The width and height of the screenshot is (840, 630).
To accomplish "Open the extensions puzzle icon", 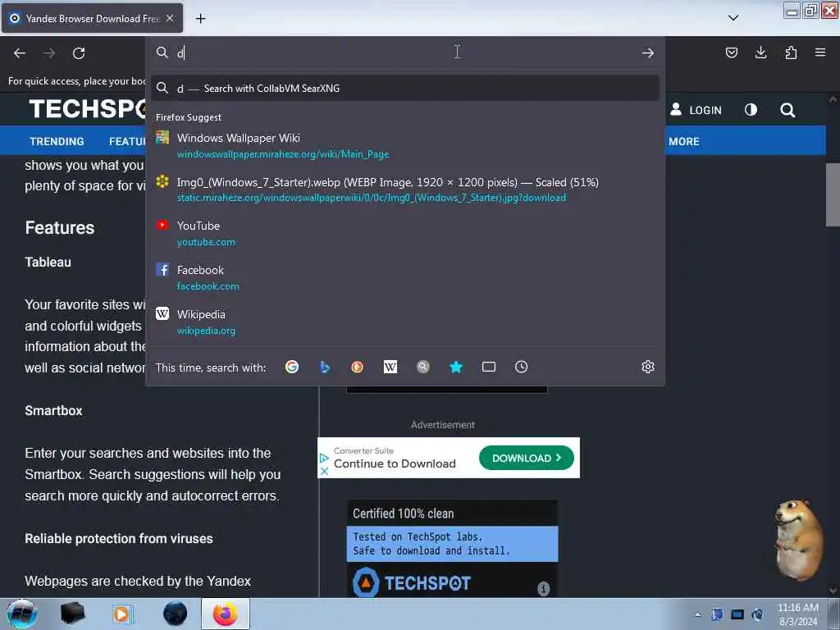I will tap(791, 52).
